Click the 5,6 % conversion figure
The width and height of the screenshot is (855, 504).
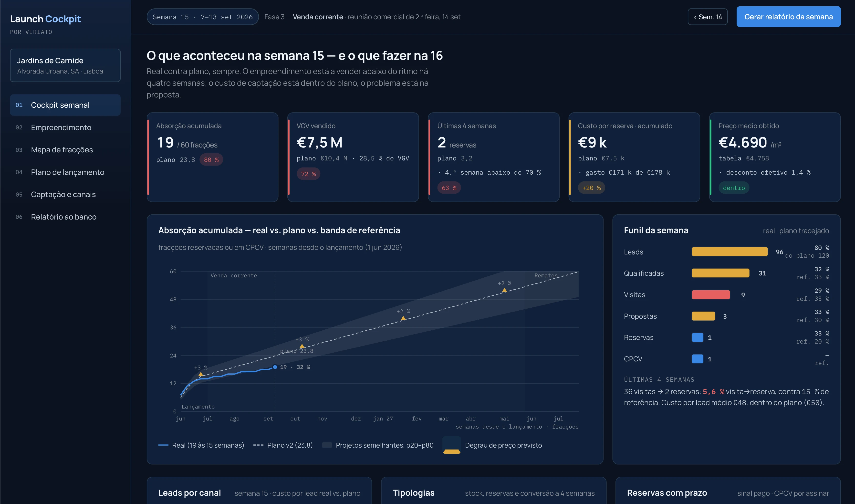point(713,392)
